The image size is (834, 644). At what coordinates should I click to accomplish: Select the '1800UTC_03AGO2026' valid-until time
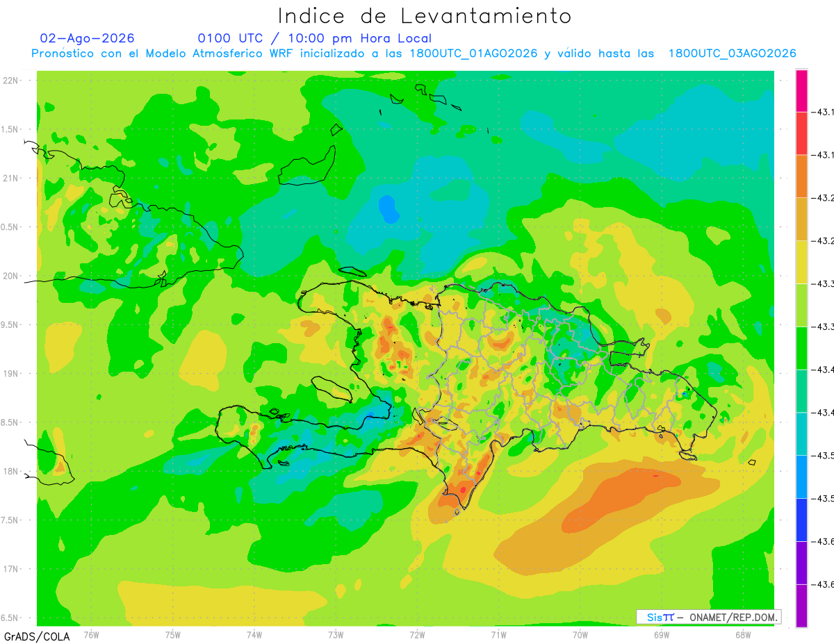(732, 53)
